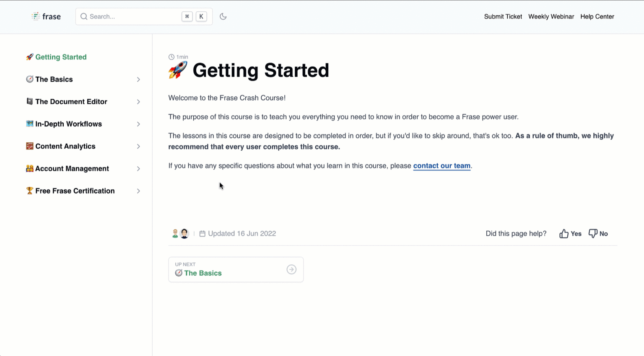This screenshot has width=644, height=356.
Task: Click the thumbs down No icon
Action: point(592,234)
